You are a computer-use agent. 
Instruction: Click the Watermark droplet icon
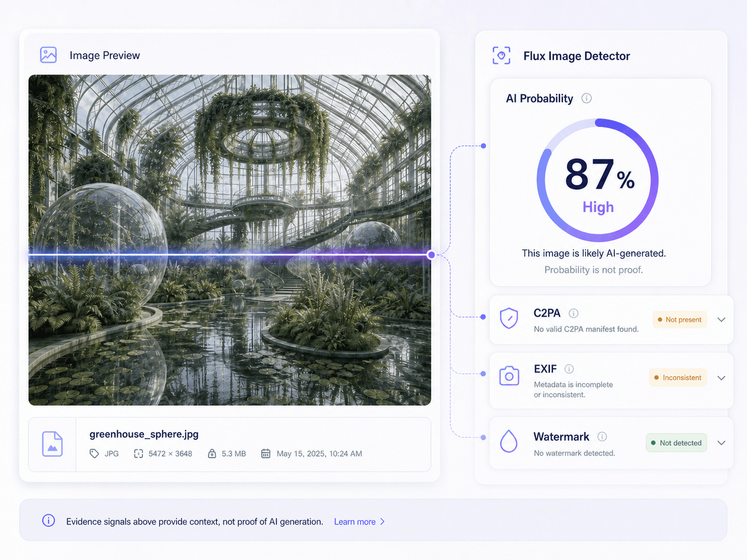point(509,441)
